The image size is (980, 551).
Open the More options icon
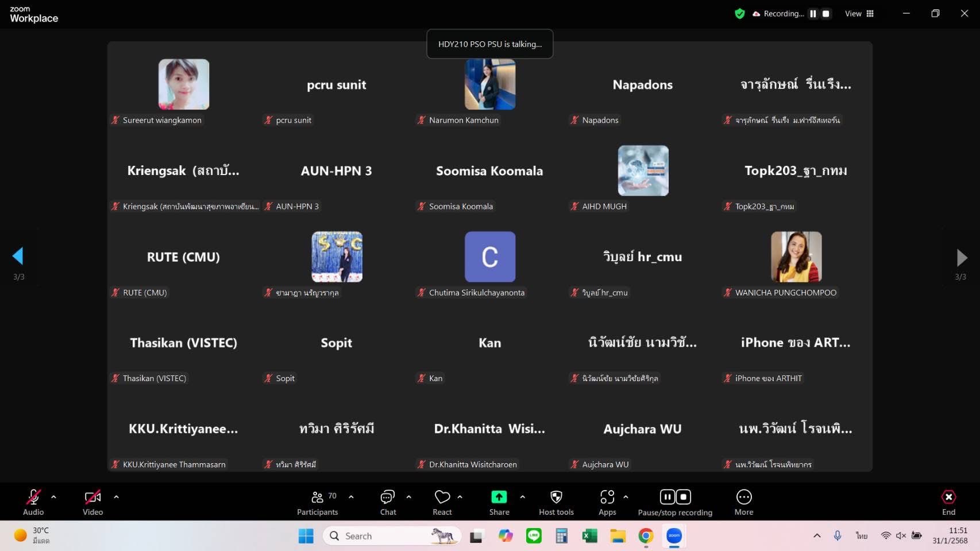[743, 502]
